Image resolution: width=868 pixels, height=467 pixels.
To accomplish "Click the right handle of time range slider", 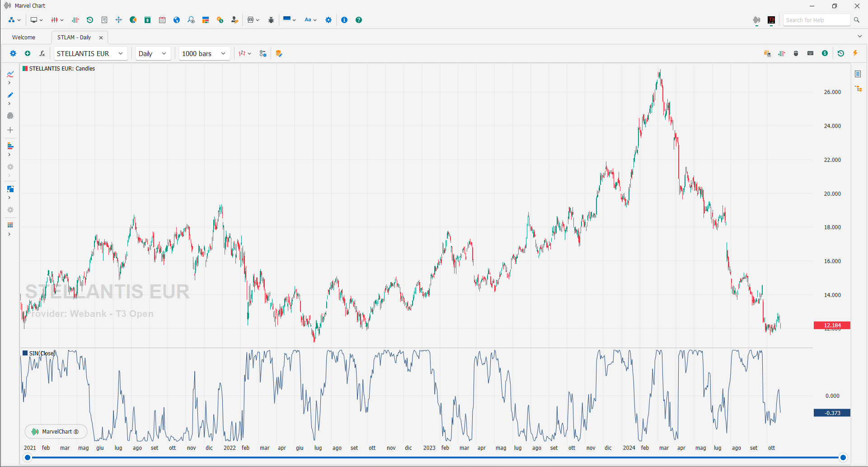I will click(843, 458).
